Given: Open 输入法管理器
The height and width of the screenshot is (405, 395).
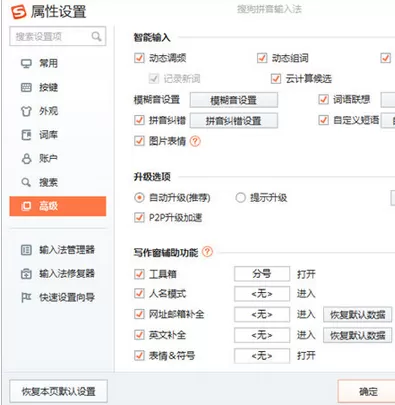Looking at the screenshot, I should click(58, 250).
